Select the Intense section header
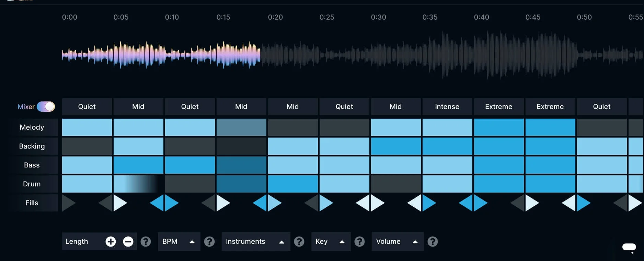This screenshot has height=261, width=644. [447, 107]
